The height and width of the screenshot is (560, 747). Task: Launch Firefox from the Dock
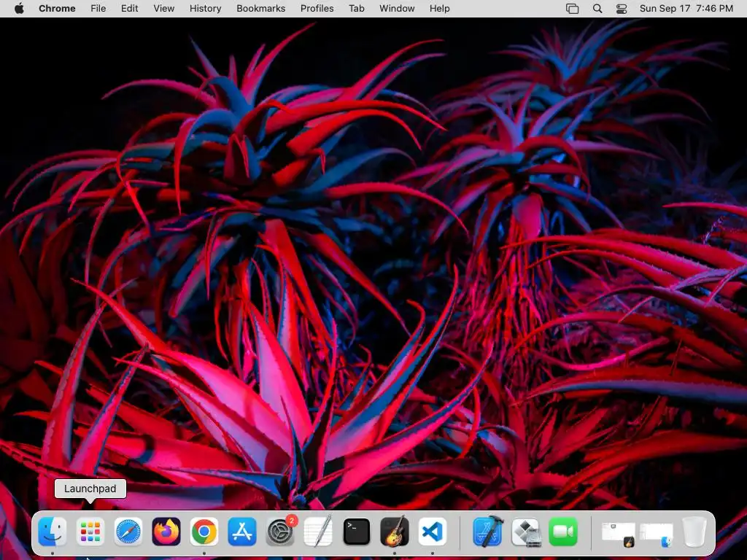[166, 532]
